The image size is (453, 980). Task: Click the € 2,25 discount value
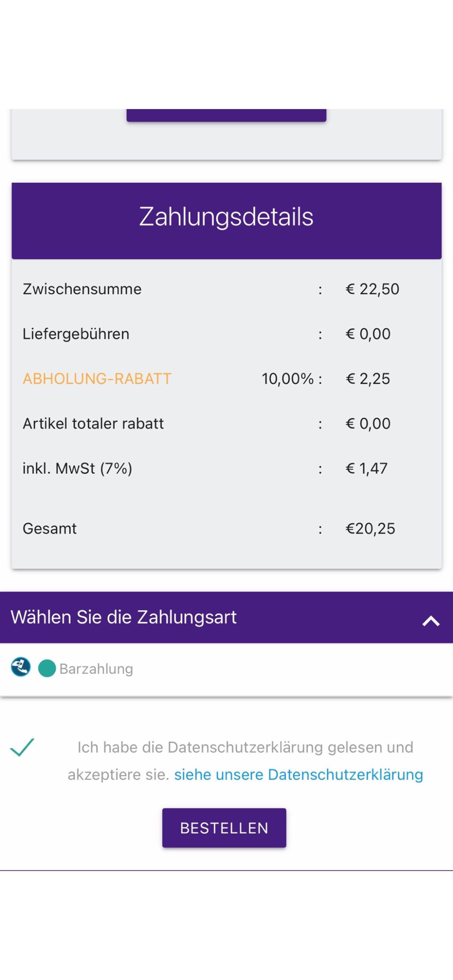[x=368, y=379]
